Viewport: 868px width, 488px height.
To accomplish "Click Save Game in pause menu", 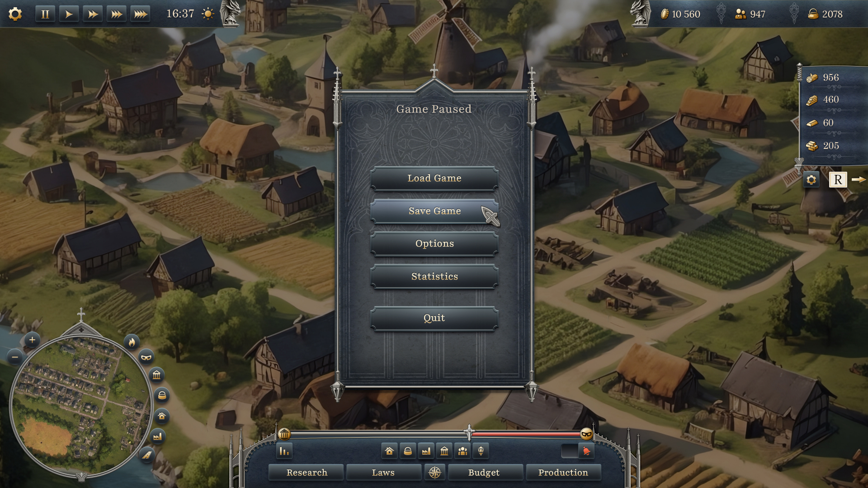I will [434, 211].
